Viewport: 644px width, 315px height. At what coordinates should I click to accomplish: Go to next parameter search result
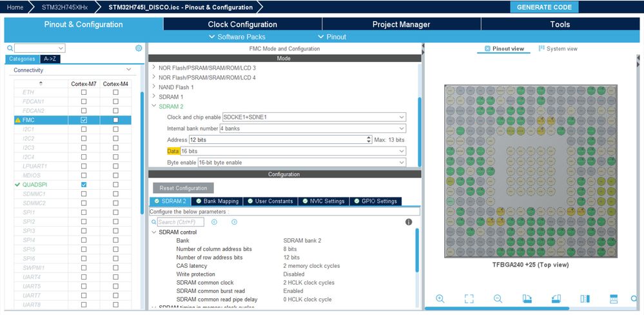pos(234,222)
